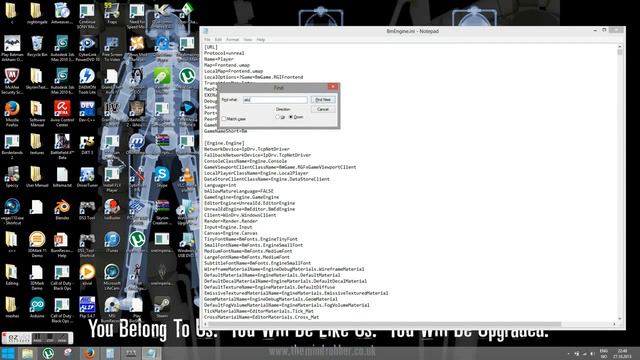This screenshot has height=360, width=640.
Task: Click the Steam desktop icon
Action: 162,308
